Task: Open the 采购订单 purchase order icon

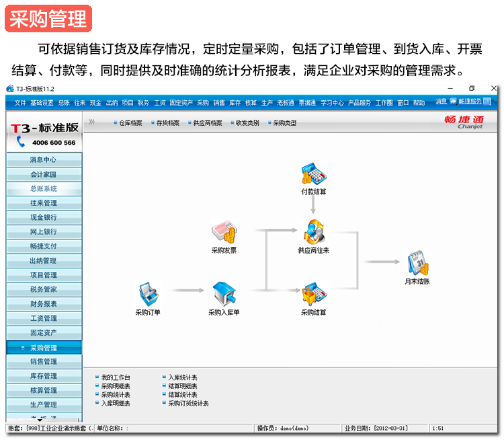Action: tap(148, 294)
